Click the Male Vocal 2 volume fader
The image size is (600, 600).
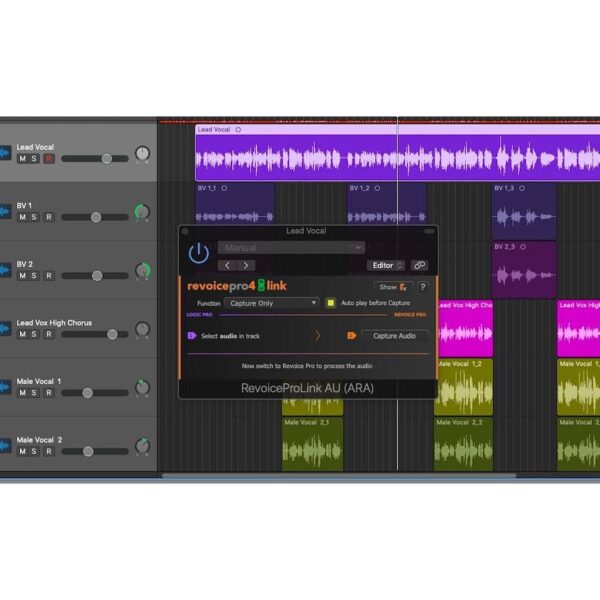[x=88, y=452]
